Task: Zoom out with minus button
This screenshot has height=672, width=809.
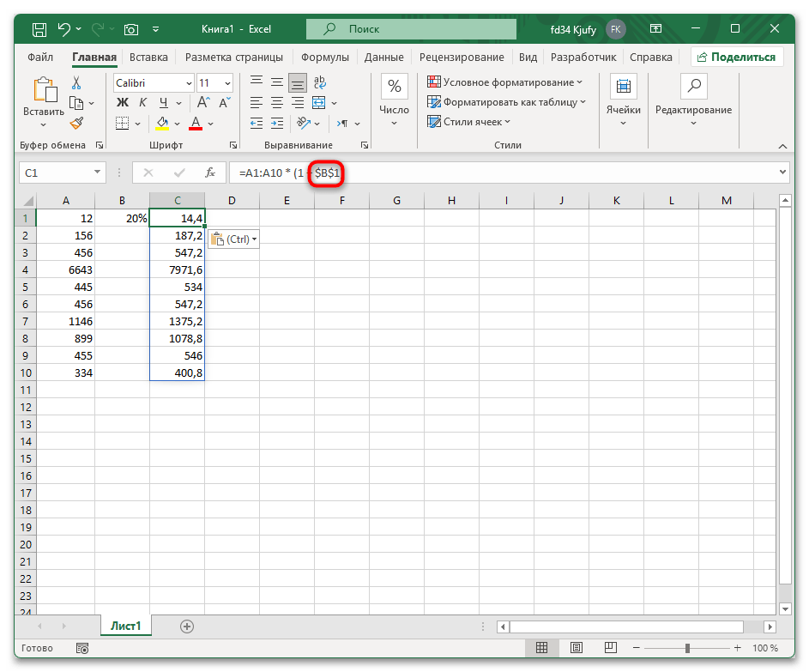Action: pyautogui.click(x=637, y=648)
